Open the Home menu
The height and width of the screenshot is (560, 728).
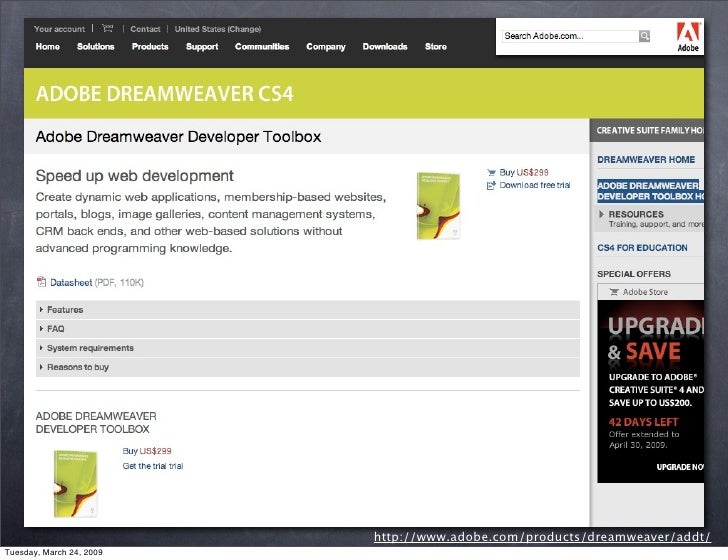48,46
